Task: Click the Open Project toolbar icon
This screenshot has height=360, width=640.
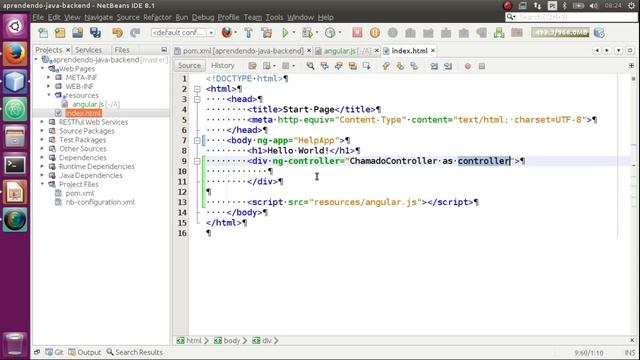Action: click(x=78, y=33)
